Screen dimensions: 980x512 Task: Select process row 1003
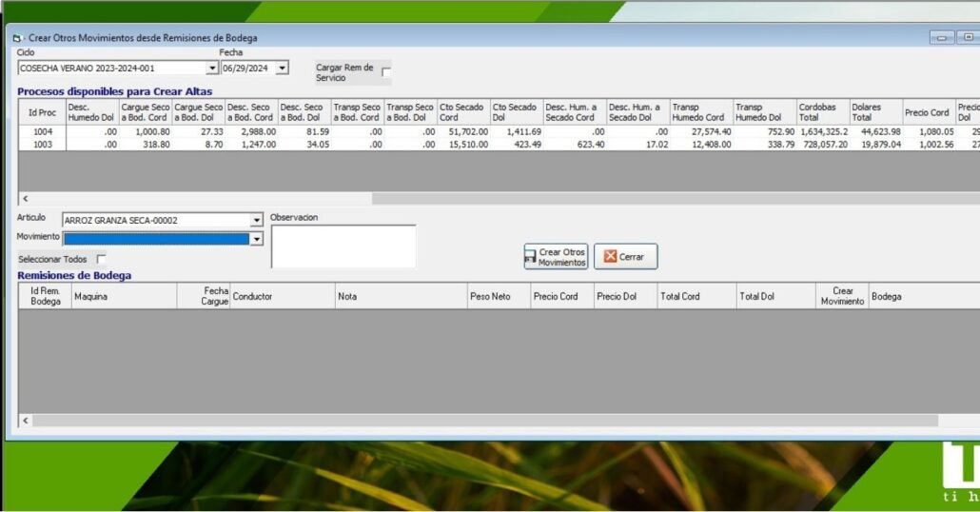click(x=43, y=145)
